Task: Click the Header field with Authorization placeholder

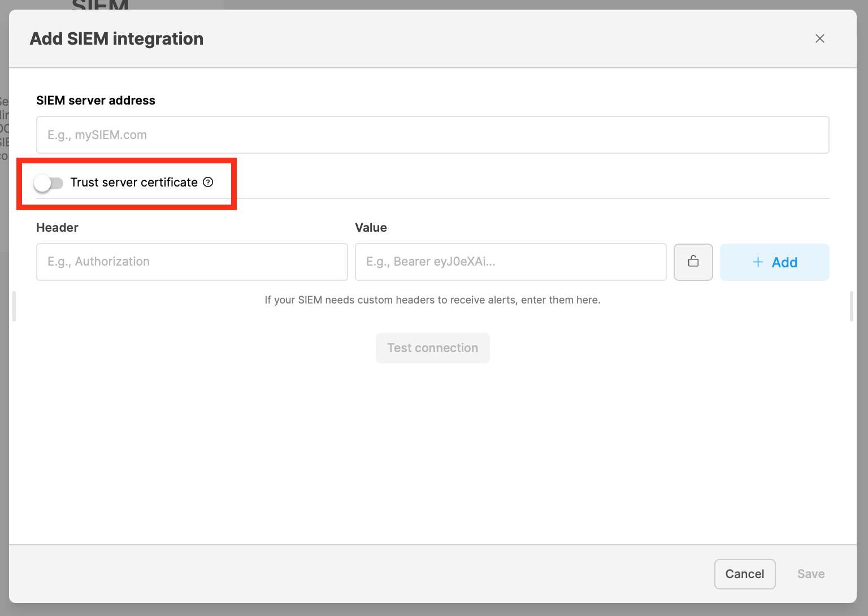Action: (192, 262)
